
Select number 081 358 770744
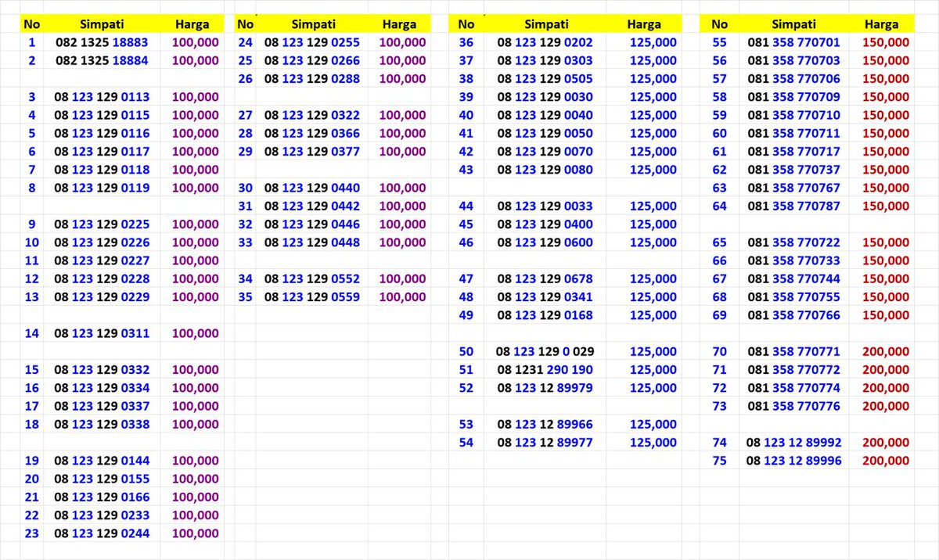coord(793,279)
